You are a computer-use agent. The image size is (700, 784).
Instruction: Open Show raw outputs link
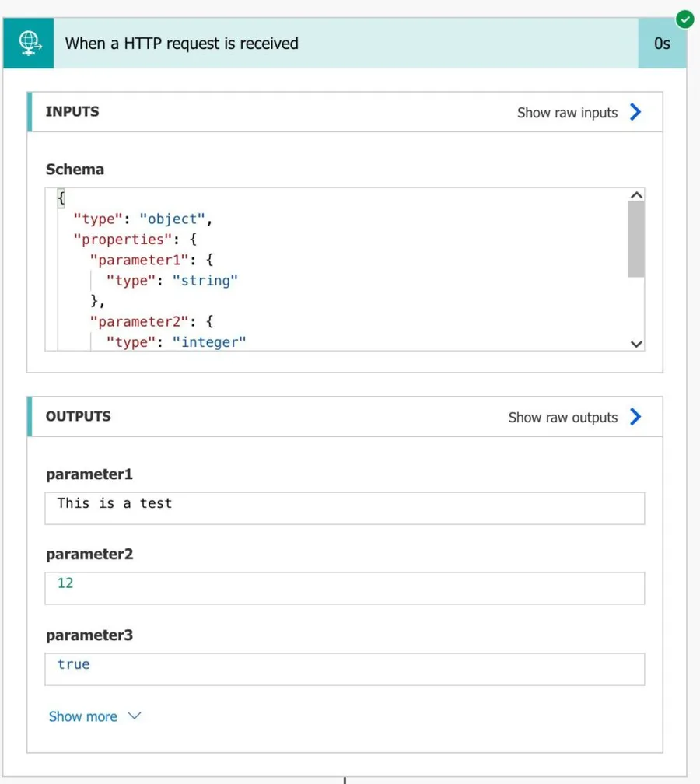562,418
